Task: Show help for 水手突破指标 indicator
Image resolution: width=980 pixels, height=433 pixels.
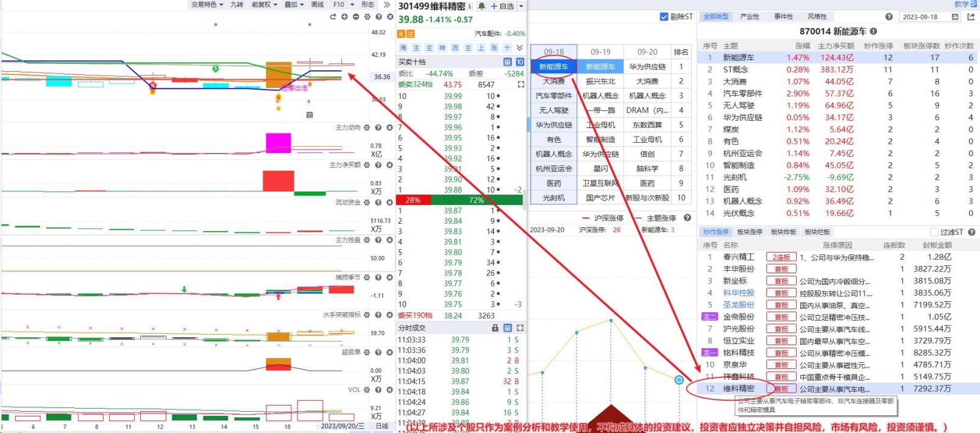Action: tap(378, 315)
